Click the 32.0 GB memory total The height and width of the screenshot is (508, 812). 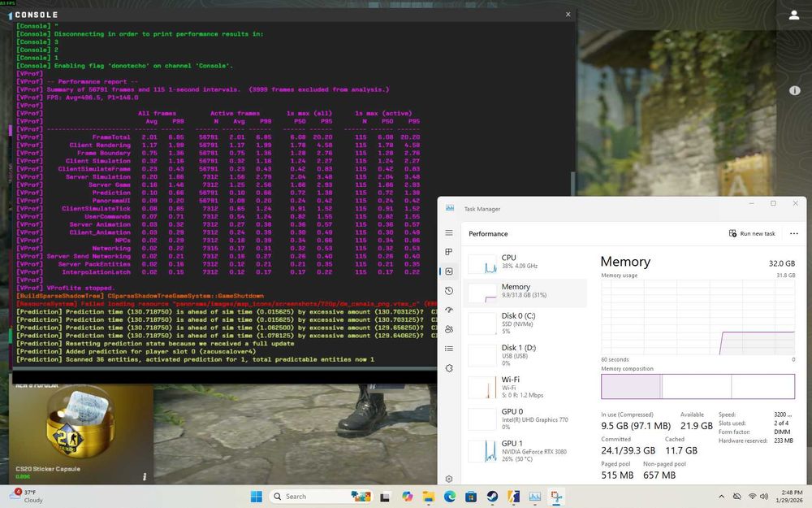coord(781,263)
